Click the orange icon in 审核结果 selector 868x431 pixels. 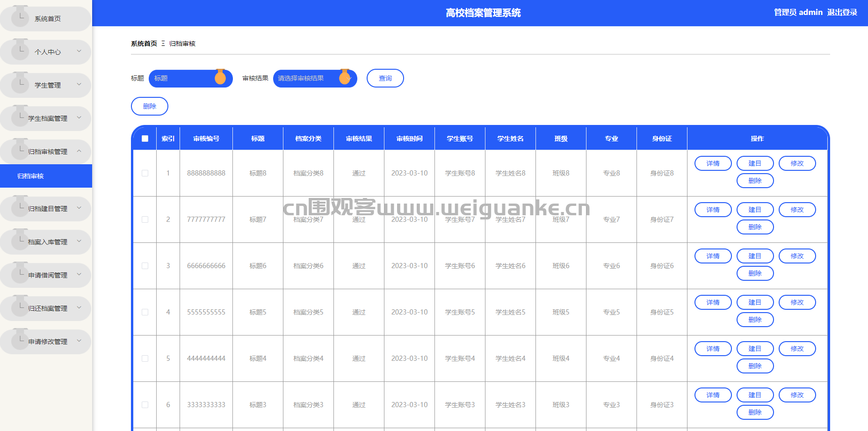[345, 78]
